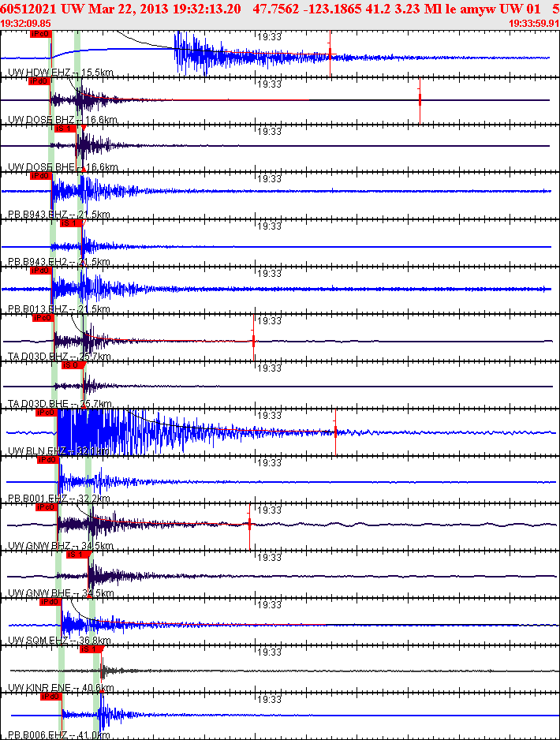This screenshot has width=560, height=740.
Task: Click the event ID 60512021 in header
Action: click(29, 9)
